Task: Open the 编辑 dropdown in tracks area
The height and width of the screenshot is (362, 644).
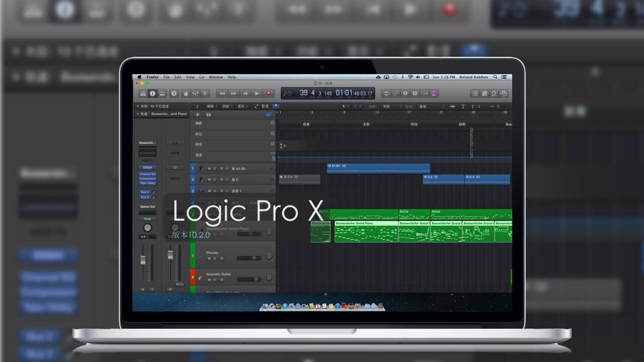Action: (x=212, y=106)
